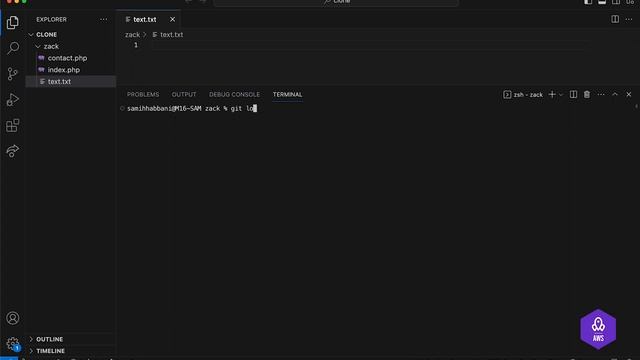The width and height of the screenshot is (640, 360).
Task: Open the Source Control view icon
Action: coord(13,74)
